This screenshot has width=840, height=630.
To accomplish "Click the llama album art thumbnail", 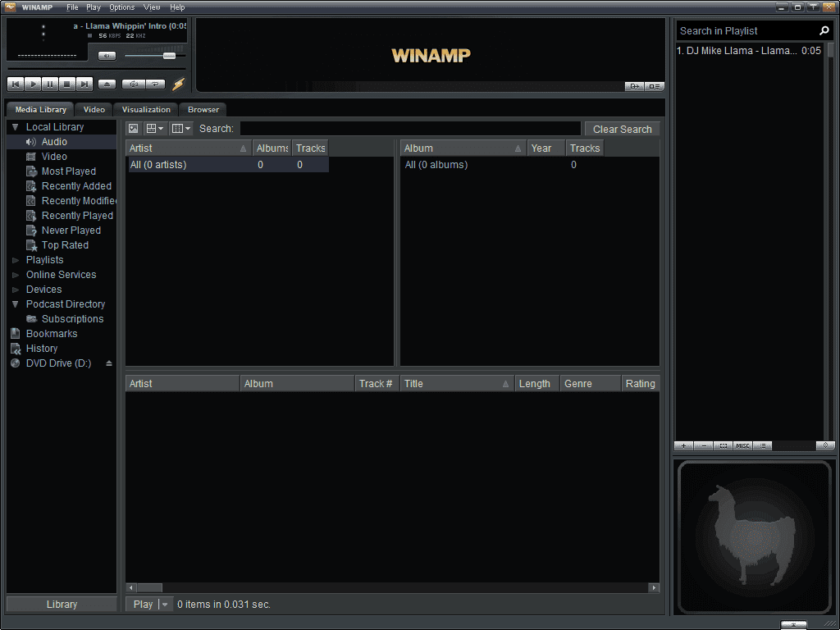I will click(755, 536).
